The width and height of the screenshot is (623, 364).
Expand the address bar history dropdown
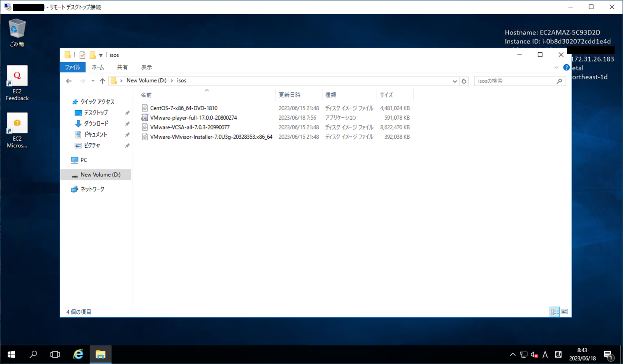pyautogui.click(x=454, y=81)
